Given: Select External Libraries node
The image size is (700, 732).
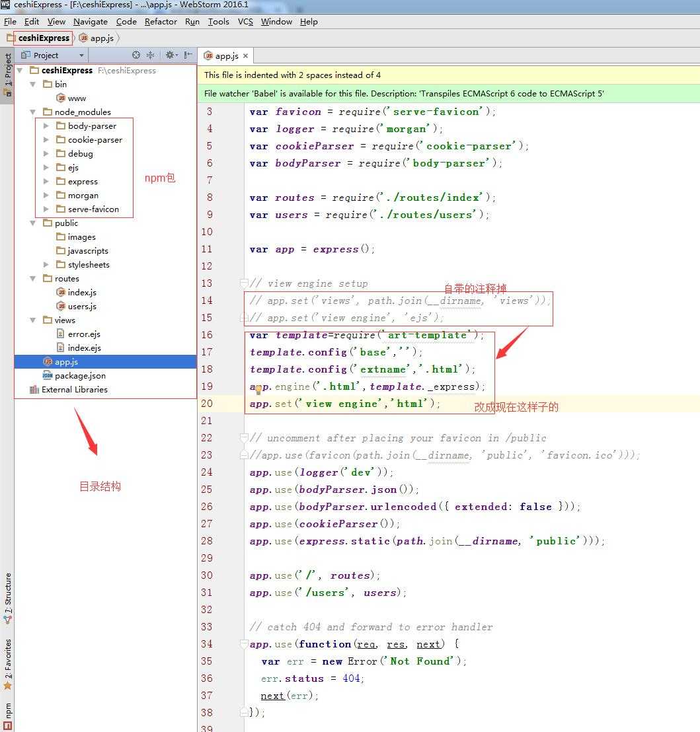Looking at the screenshot, I should point(69,389).
